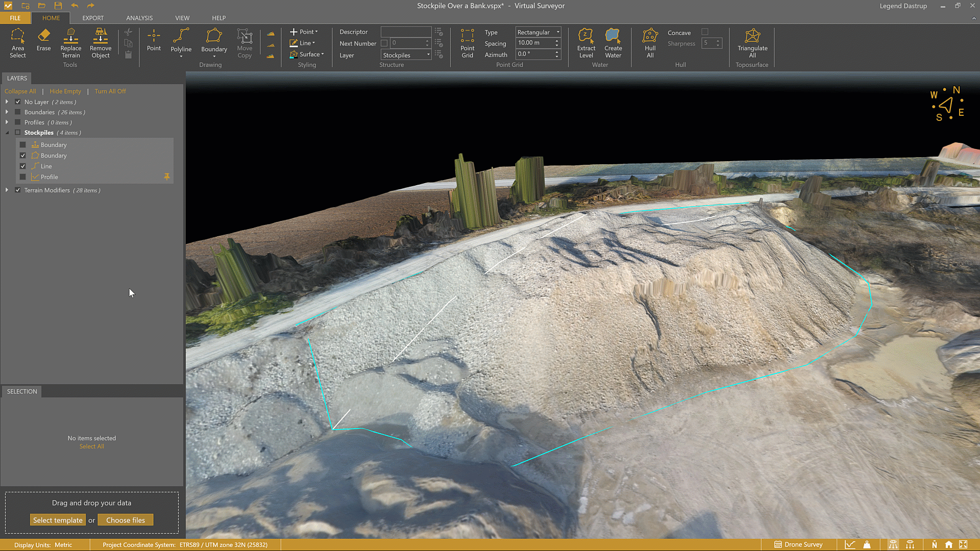The height and width of the screenshot is (551, 980).
Task: Select the Area Select tool
Action: click(x=17, y=43)
